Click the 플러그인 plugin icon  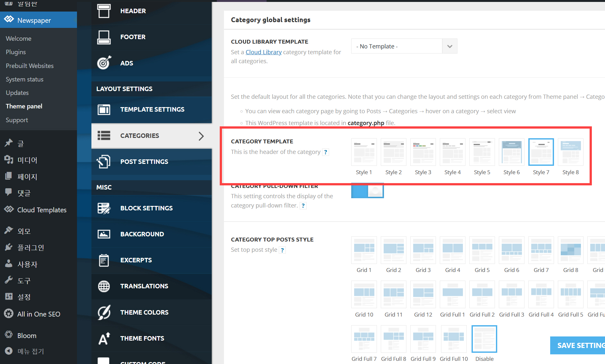coord(9,247)
